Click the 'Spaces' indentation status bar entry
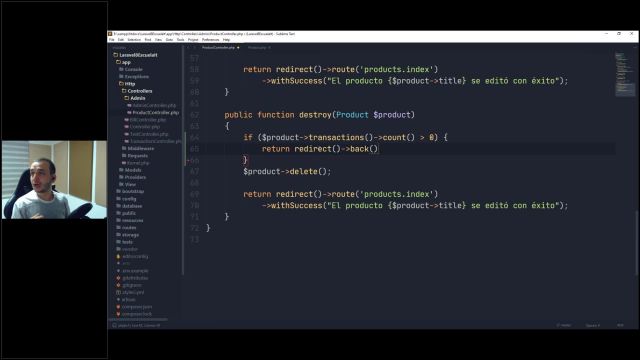 (593, 326)
